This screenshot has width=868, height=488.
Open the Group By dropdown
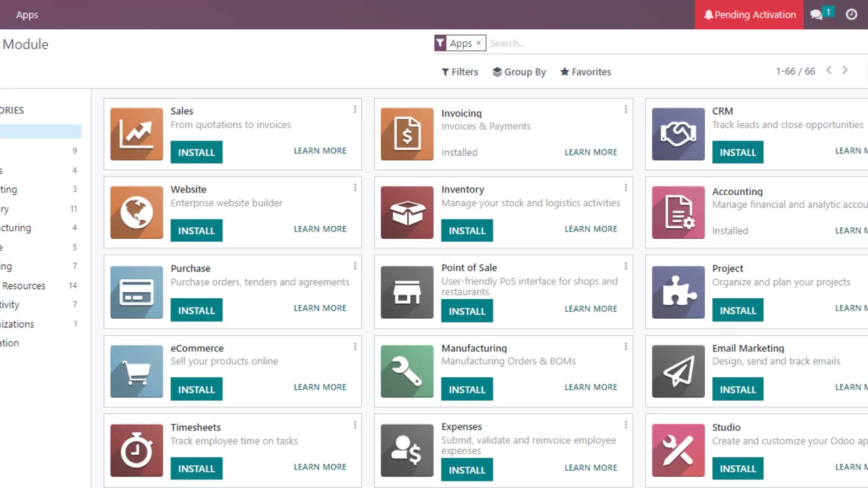tap(519, 72)
